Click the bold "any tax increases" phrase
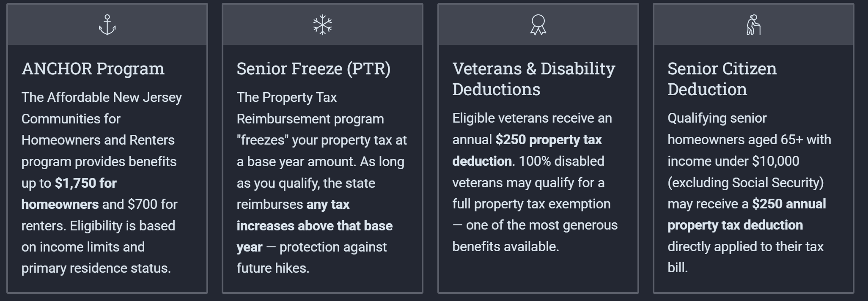Viewport: 868px width, 301px height. 328,205
